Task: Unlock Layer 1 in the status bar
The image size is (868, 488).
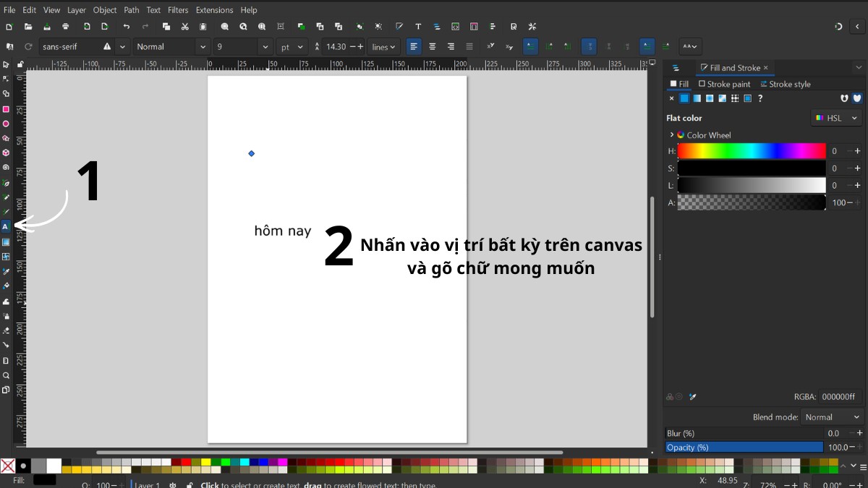Action: [x=190, y=484]
